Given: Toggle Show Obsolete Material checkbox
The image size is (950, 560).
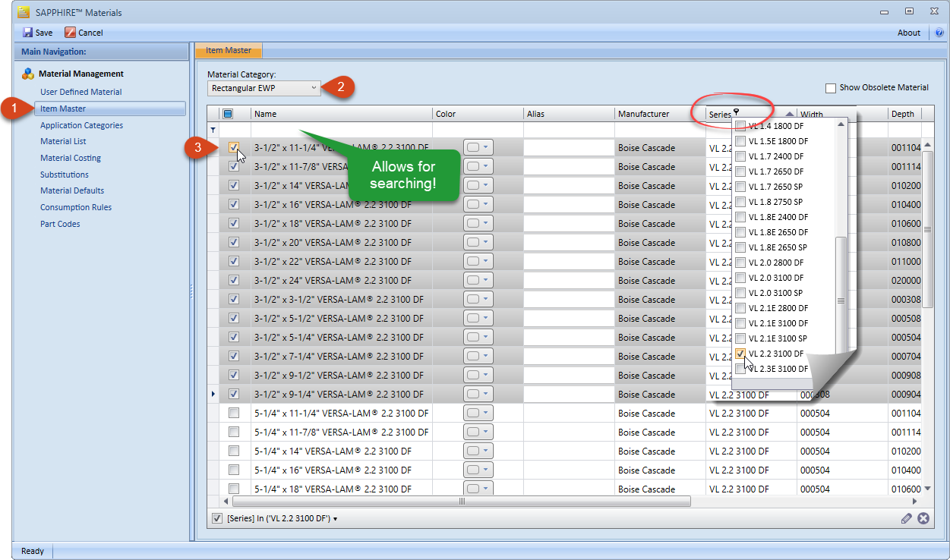Looking at the screenshot, I should (831, 87).
